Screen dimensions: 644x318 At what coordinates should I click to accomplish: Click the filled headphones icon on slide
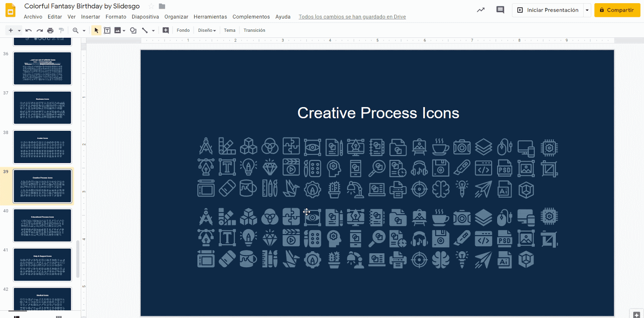[x=419, y=239]
